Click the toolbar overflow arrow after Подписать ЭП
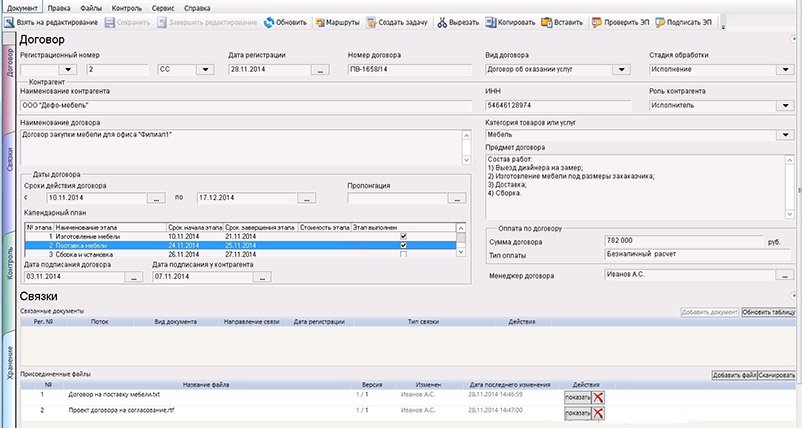This screenshot has height=428, width=802. pos(723,25)
